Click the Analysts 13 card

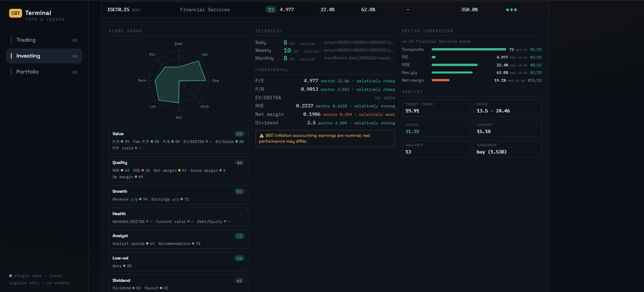tap(436, 149)
